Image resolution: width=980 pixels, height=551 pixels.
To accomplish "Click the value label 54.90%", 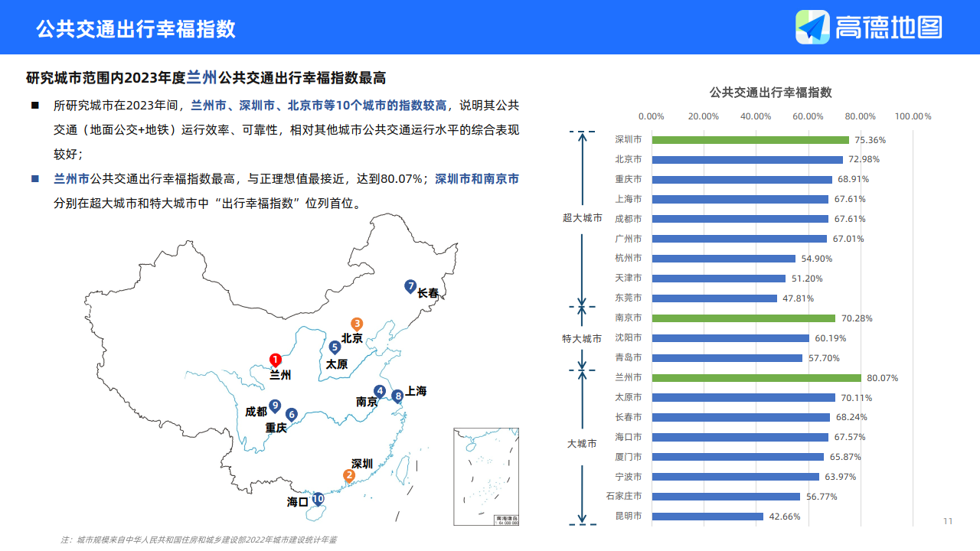I will pyautogui.click(x=816, y=259).
